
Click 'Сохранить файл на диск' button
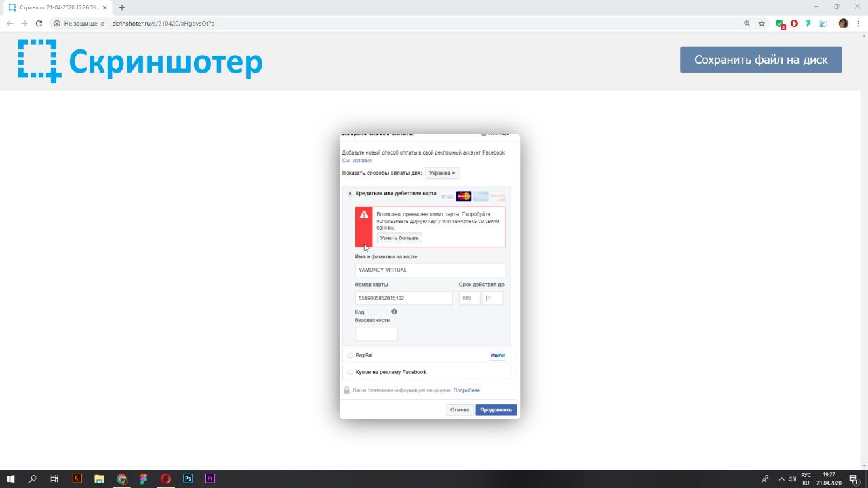pyautogui.click(x=761, y=60)
